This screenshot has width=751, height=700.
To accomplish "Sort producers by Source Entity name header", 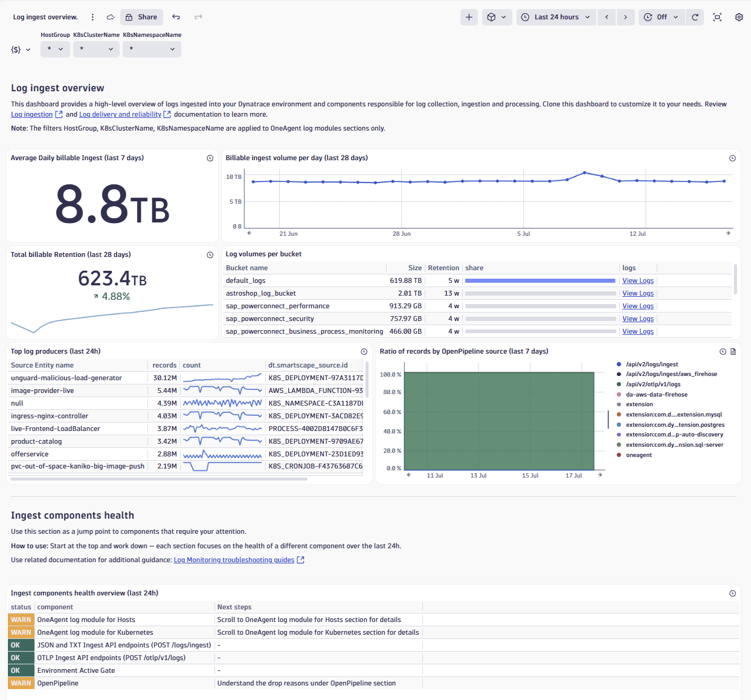I will click(42, 365).
